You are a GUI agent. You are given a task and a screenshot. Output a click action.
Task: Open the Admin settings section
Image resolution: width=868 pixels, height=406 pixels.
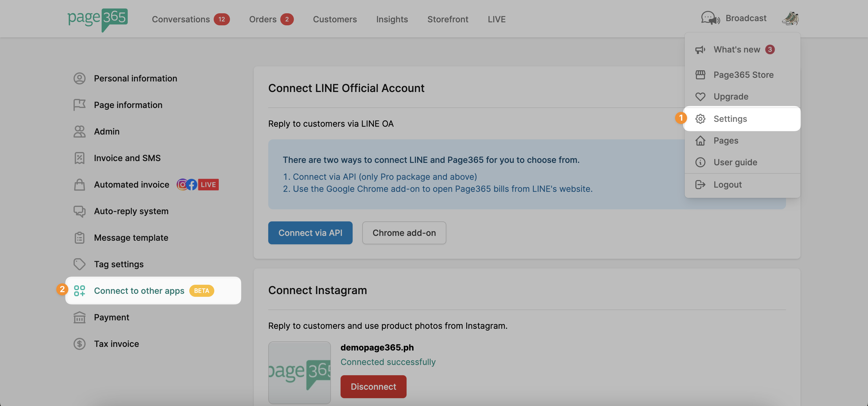[106, 132]
